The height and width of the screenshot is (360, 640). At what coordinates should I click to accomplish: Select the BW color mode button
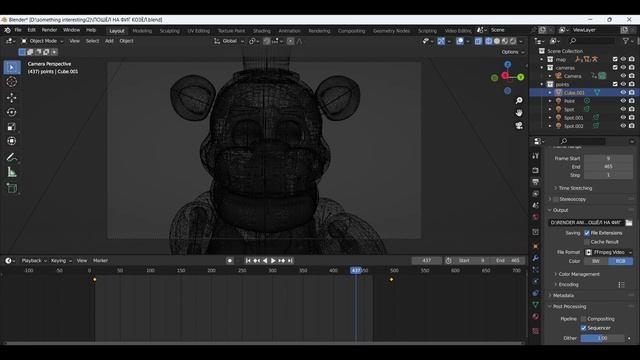[x=596, y=261]
